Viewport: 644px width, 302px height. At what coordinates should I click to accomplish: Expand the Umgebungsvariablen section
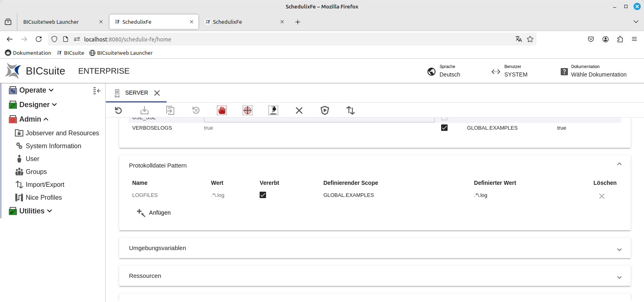point(619,249)
